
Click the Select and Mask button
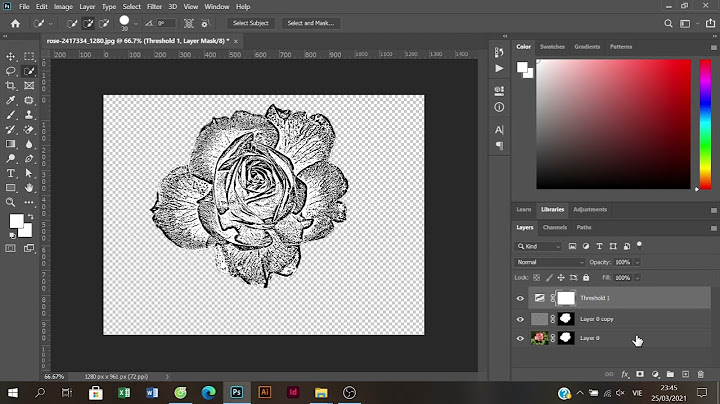[x=311, y=23]
